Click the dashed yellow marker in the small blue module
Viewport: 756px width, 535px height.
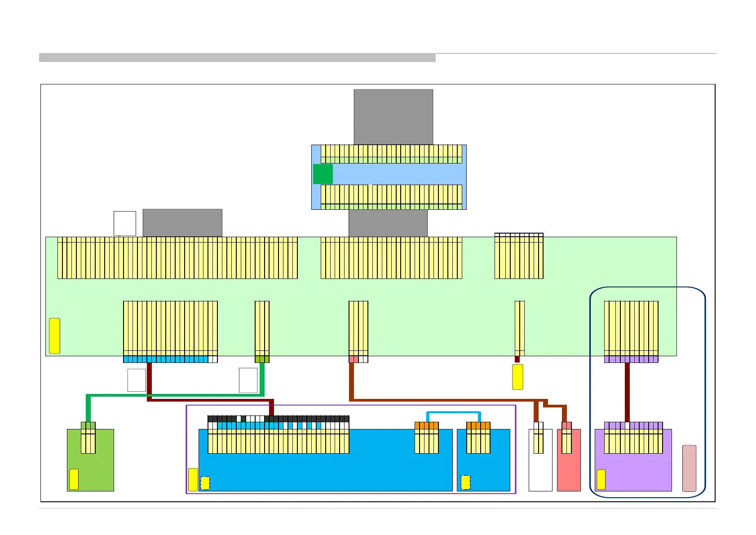click(x=465, y=482)
